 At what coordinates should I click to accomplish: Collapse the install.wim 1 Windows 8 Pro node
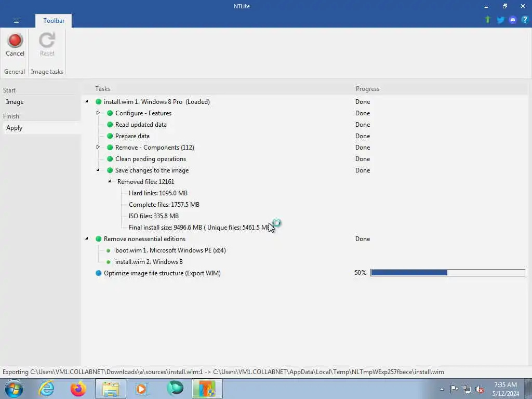point(87,101)
